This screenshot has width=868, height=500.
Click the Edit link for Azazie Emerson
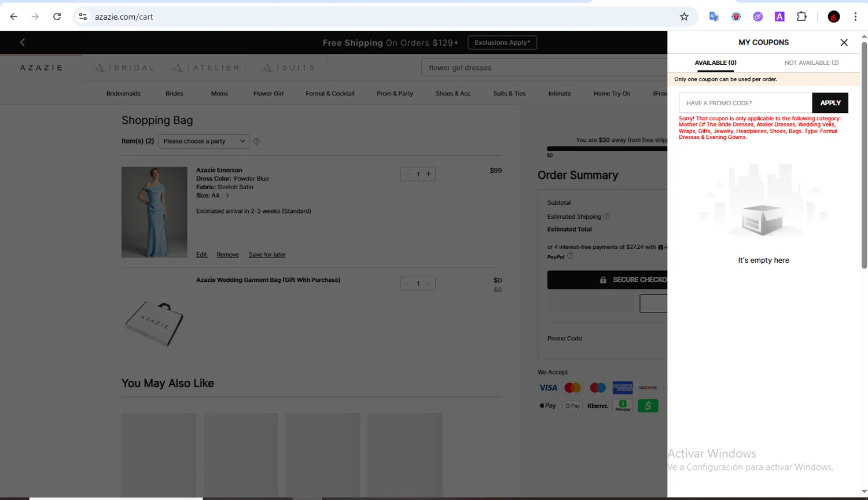click(x=201, y=255)
